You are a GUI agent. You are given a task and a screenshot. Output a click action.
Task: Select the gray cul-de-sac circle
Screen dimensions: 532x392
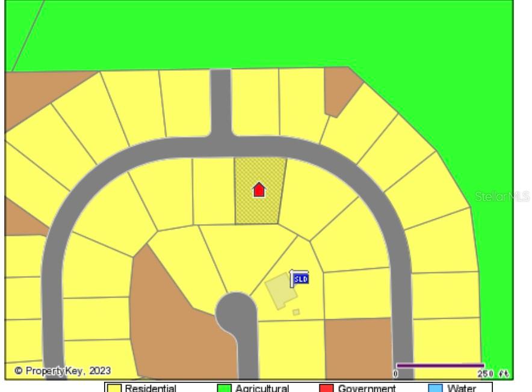click(236, 311)
